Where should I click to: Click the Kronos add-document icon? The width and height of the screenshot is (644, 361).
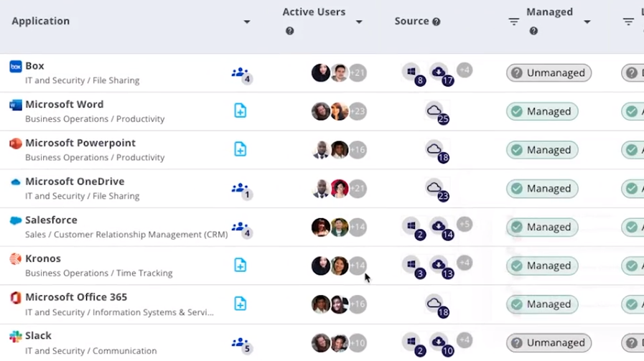click(241, 265)
